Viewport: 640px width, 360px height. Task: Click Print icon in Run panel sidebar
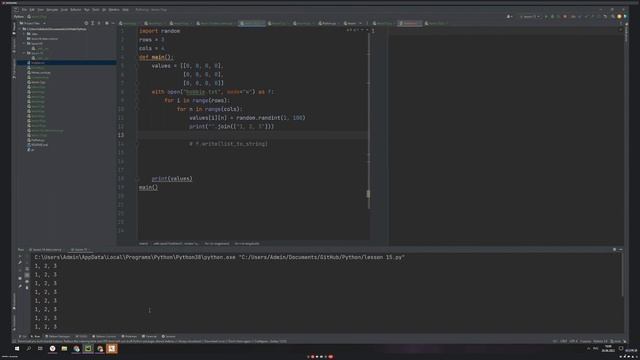point(27,282)
